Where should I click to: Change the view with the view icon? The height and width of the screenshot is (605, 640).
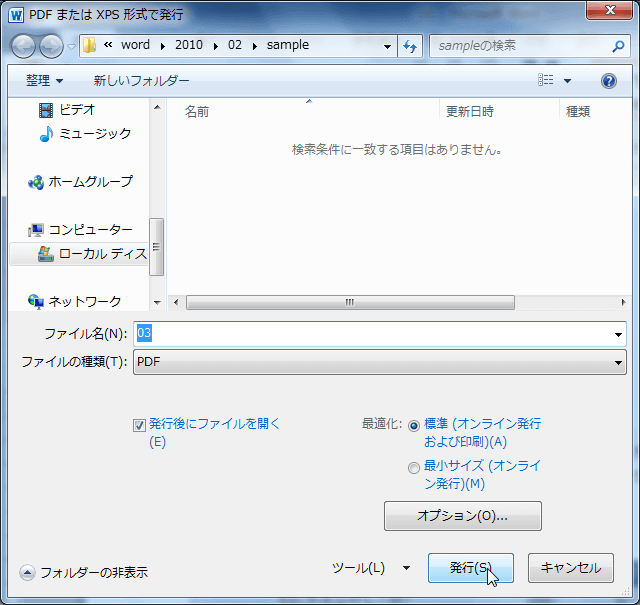[x=546, y=80]
